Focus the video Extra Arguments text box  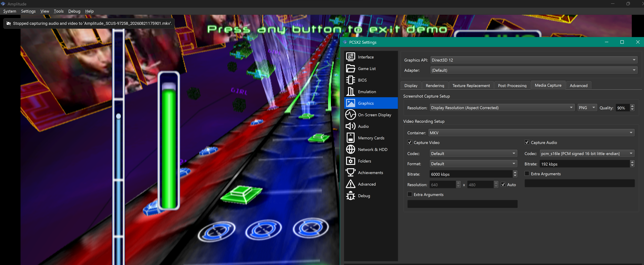click(462, 204)
